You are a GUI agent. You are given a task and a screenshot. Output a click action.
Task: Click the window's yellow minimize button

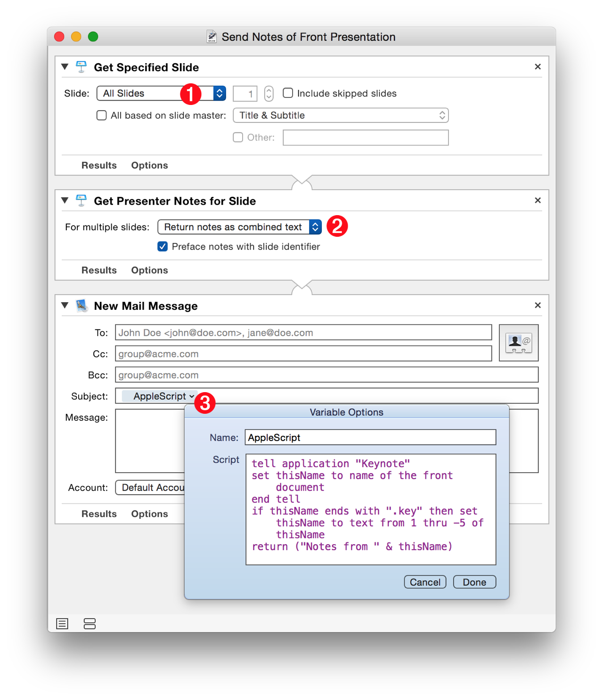tap(76, 37)
